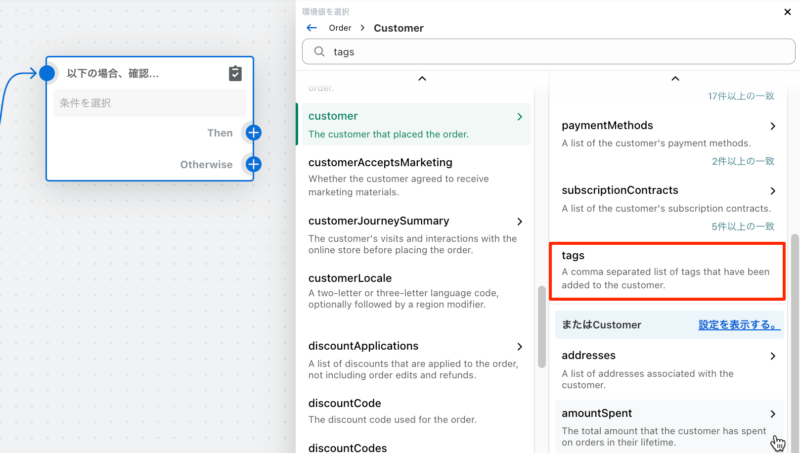This screenshot has width=800, height=453.
Task: Open '2件以上の一致' matches link
Action: [x=743, y=161]
